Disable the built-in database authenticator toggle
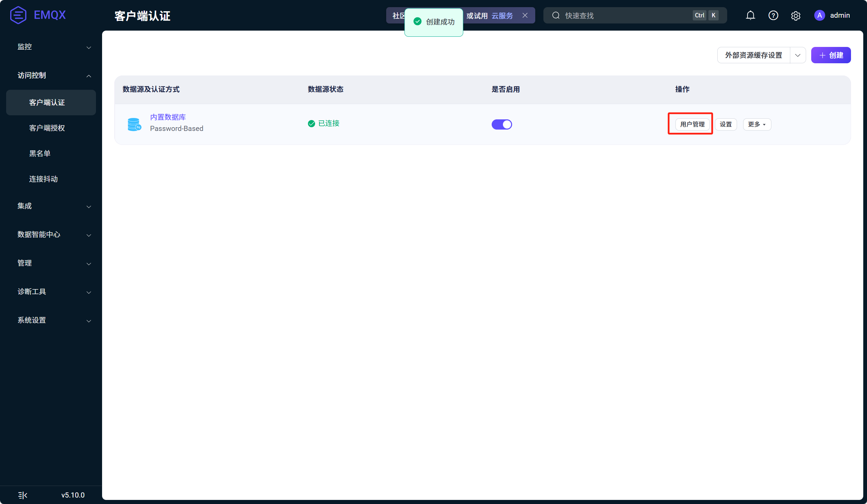The image size is (867, 504). [502, 124]
